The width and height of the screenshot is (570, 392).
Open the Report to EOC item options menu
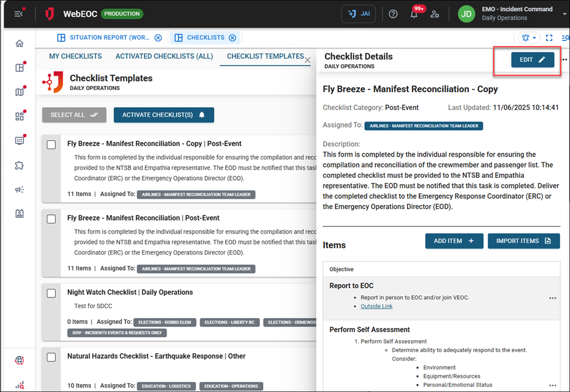(x=552, y=298)
